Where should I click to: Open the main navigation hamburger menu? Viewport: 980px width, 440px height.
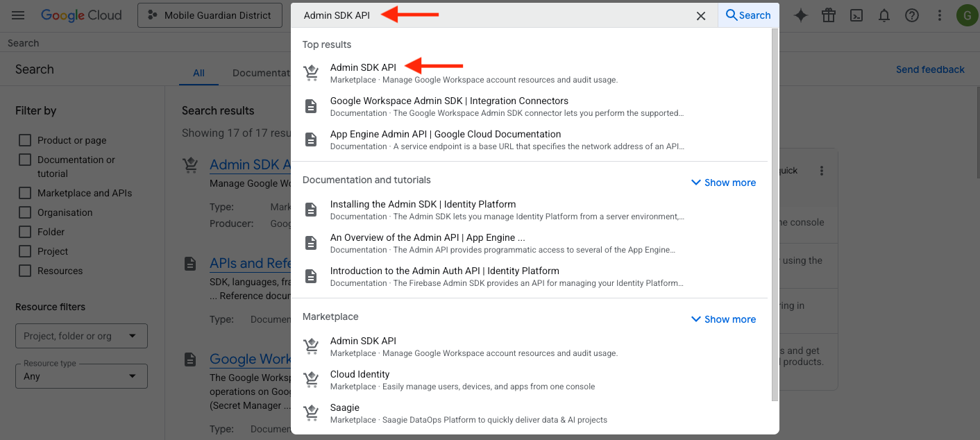coord(19,15)
